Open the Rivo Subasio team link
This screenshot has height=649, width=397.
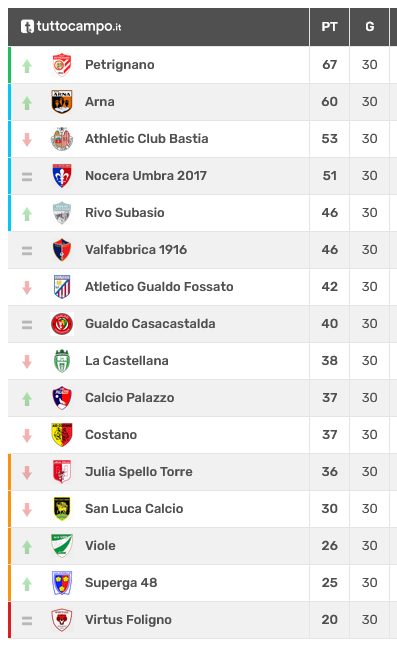coord(125,212)
